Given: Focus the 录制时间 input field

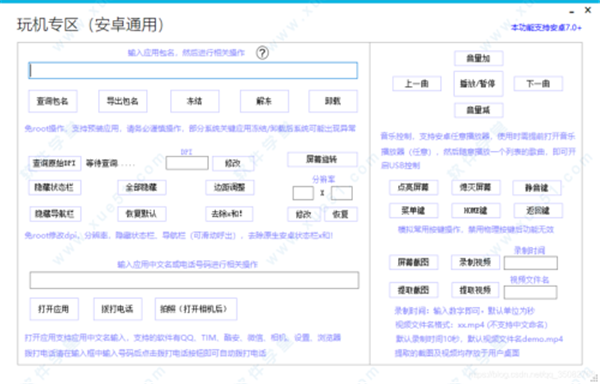Looking at the screenshot, I should [530, 263].
